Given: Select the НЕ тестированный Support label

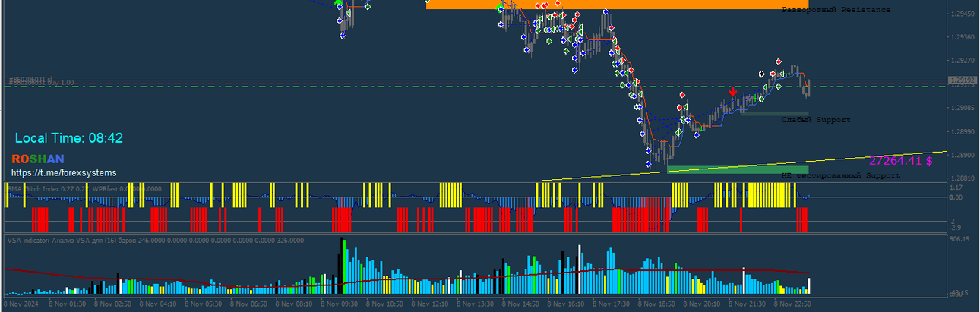Looking at the screenshot, I should (x=840, y=175).
